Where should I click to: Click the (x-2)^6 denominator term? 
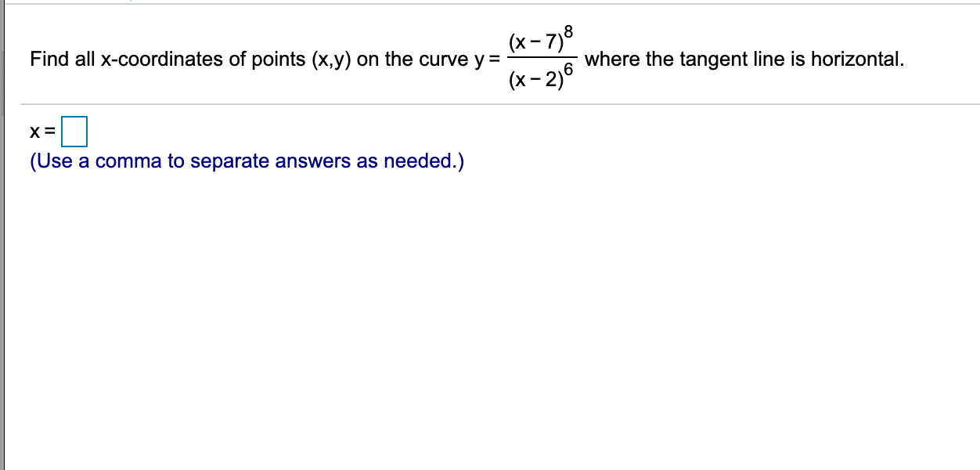pyautogui.click(x=540, y=77)
